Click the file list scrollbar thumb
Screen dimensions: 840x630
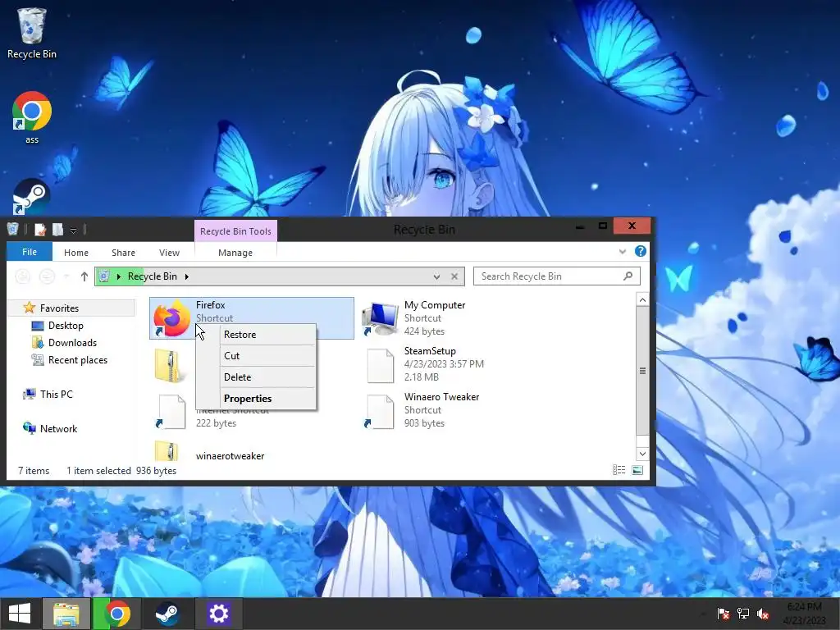[x=642, y=371]
